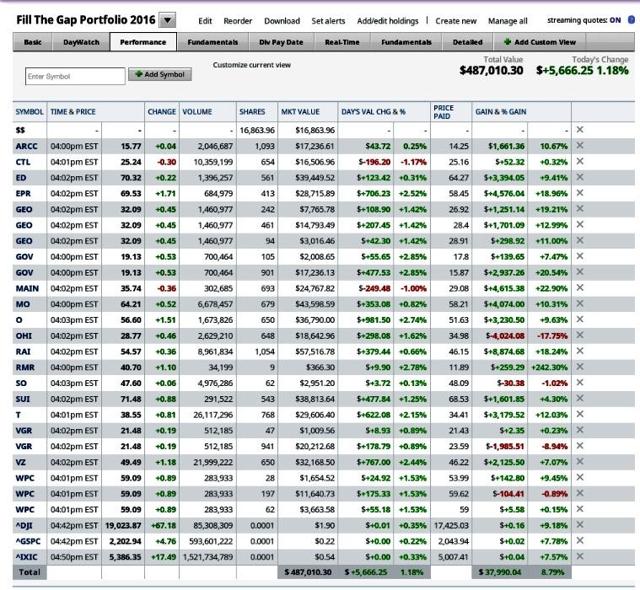Click the total gain $37,990.04 cell
The image size is (640, 590).
pos(500,572)
